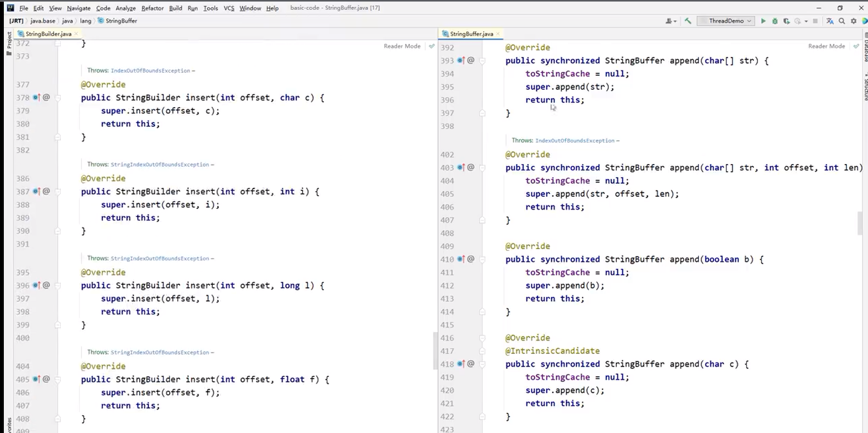Close the StringBuffer.java tab
Image resolution: width=868 pixels, height=433 pixels.
499,34
